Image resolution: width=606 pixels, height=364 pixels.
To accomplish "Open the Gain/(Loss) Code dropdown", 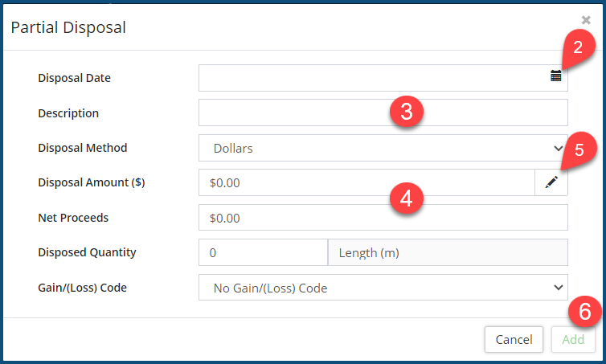I will point(383,287).
